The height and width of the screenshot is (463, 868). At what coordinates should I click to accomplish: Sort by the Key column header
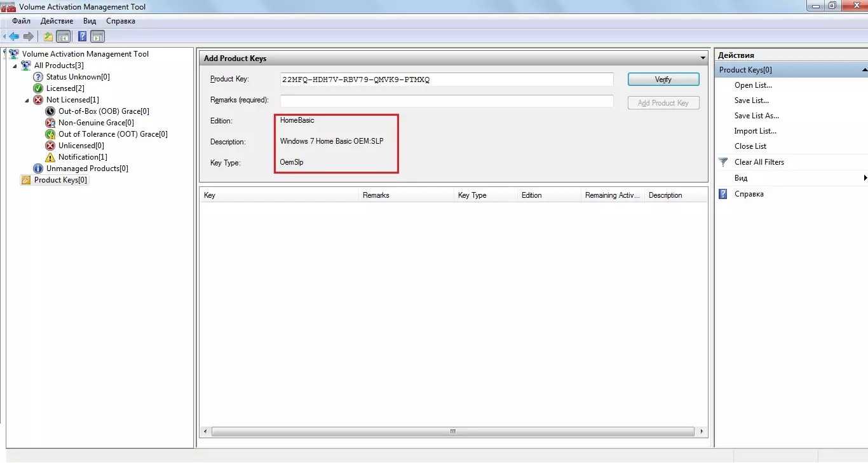pos(279,195)
